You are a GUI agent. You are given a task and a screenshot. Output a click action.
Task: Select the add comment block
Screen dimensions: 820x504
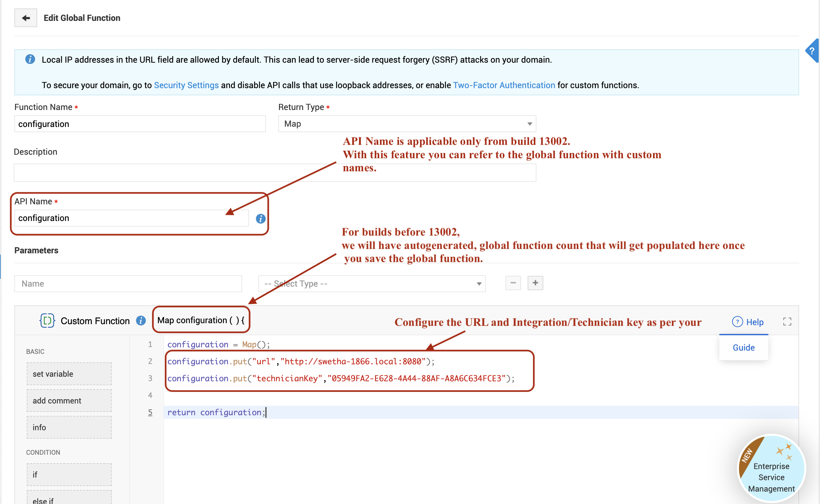pyautogui.click(x=69, y=401)
